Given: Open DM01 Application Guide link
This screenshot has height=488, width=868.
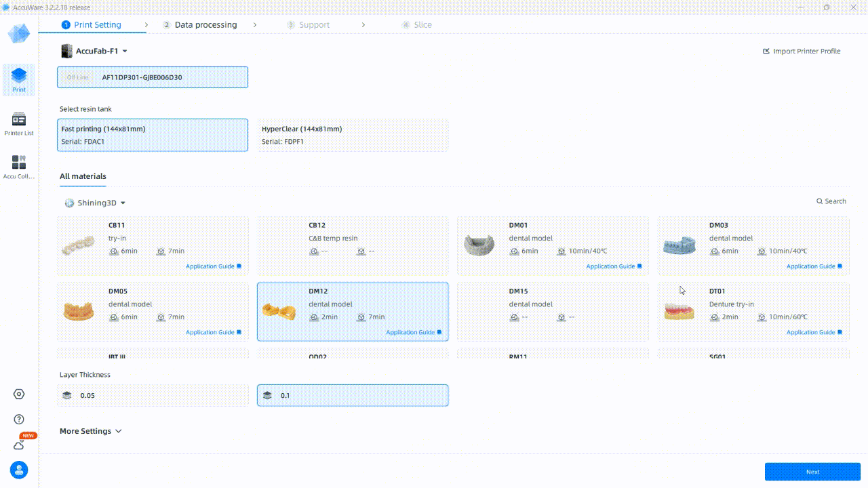Looking at the screenshot, I should tap(614, 266).
